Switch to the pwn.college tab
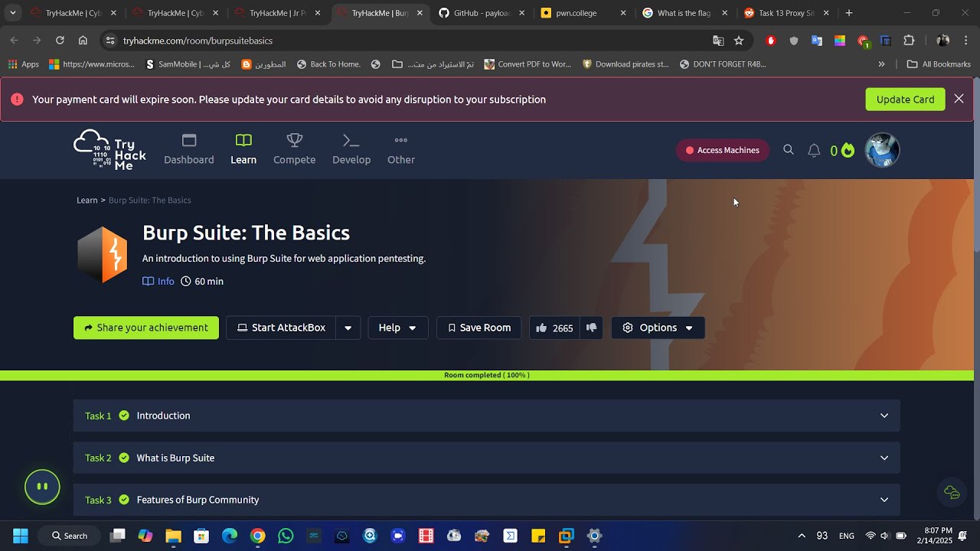Viewport: 980px width, 551px height. [x=584, y=13]
